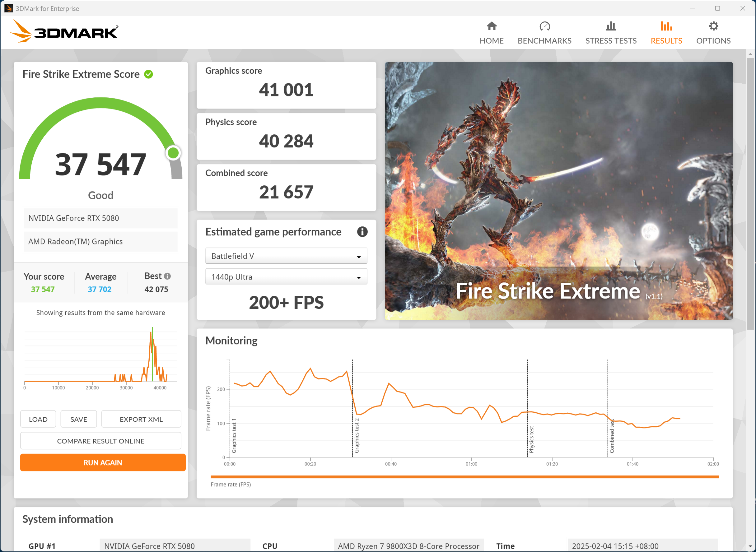
Task: Click the Fire Strike Extreme artwork image
Action: (x=558, y=190)
